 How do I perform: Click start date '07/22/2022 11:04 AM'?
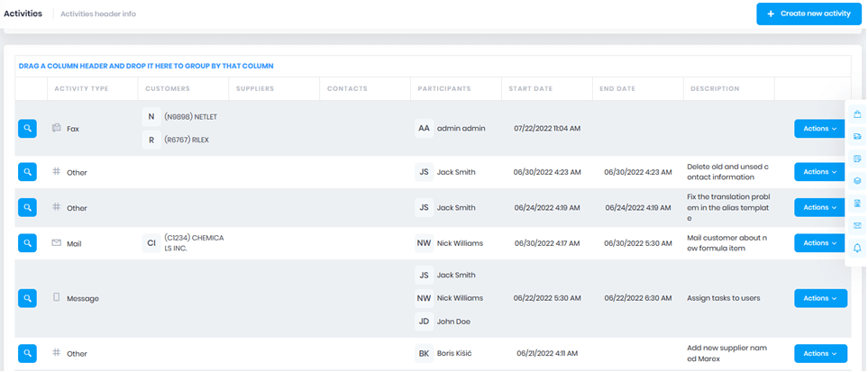pos(547,128)
